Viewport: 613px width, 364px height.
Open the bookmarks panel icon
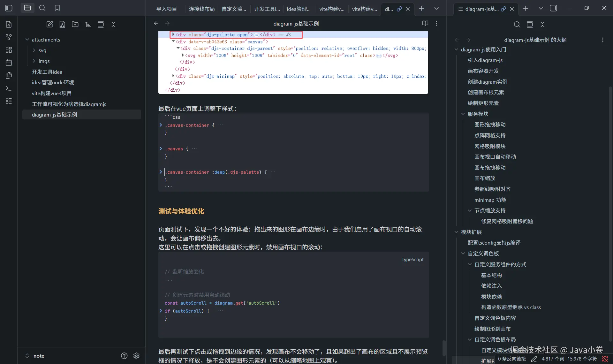(57, 8)
